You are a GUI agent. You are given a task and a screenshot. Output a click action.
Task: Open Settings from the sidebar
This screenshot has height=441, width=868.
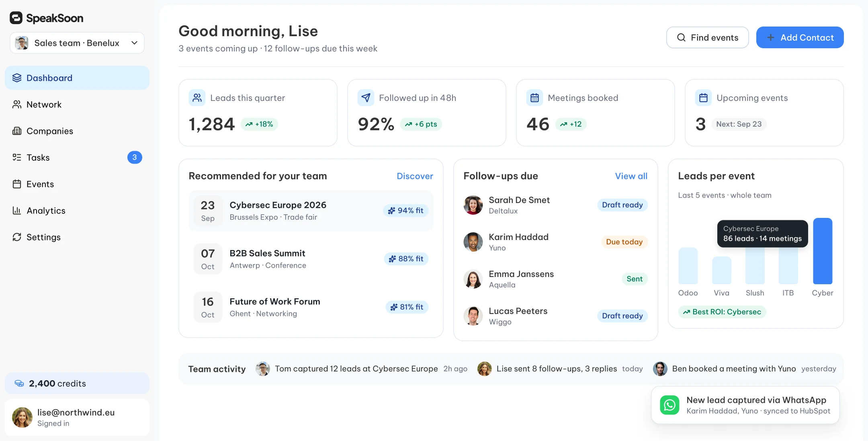pyautogui.click(x=77, y=237)
